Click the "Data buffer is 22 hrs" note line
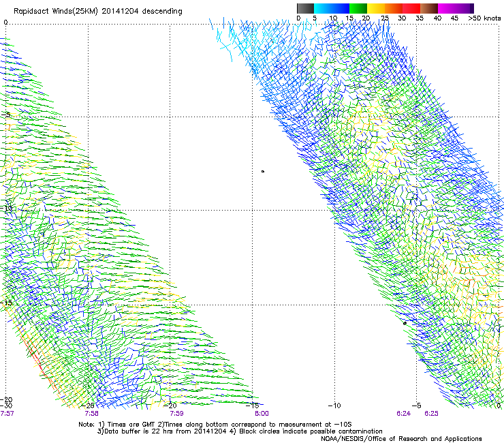Screen dimensions: 504x443 click(240, 431)
